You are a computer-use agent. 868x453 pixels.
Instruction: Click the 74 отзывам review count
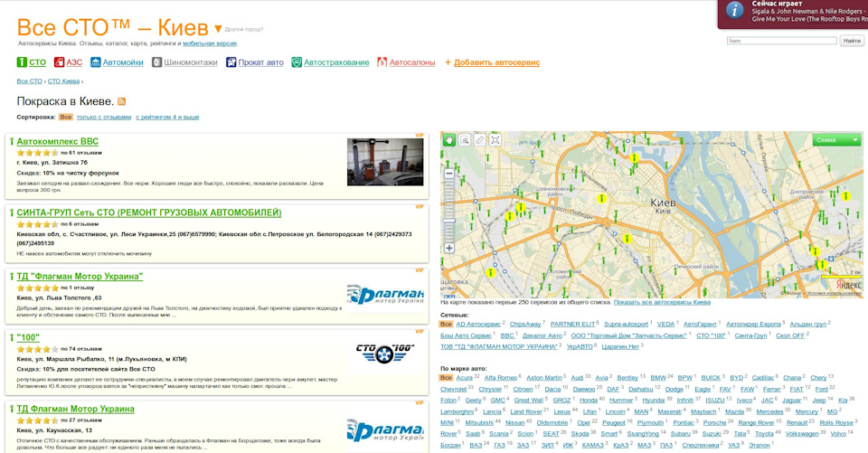tap(81, 349)
